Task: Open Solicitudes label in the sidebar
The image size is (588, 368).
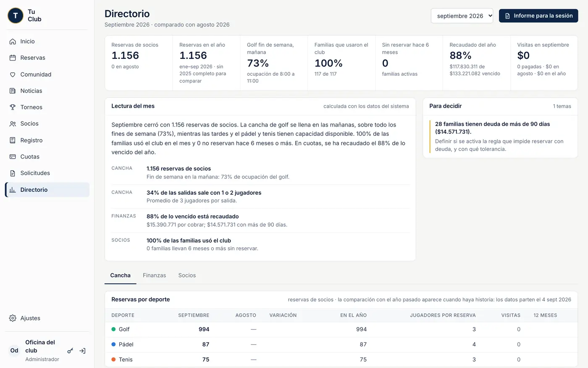Action: pos(35,173)
